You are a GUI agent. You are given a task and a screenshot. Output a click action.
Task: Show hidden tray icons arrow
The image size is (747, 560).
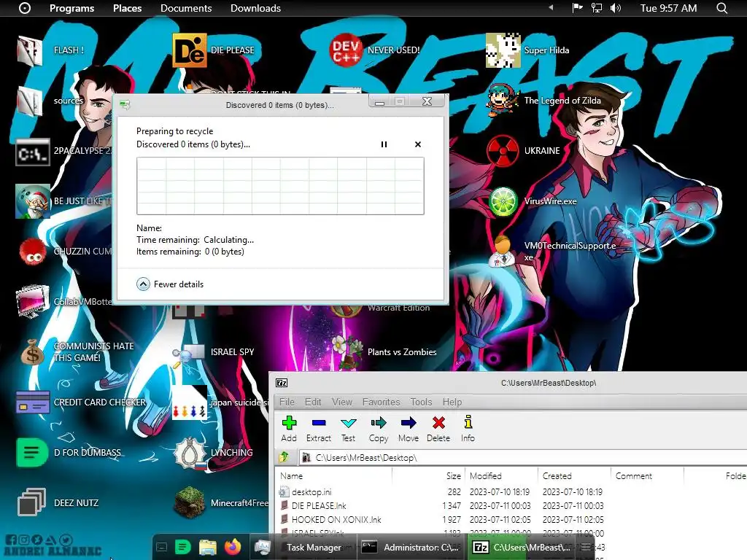[551, 7]
